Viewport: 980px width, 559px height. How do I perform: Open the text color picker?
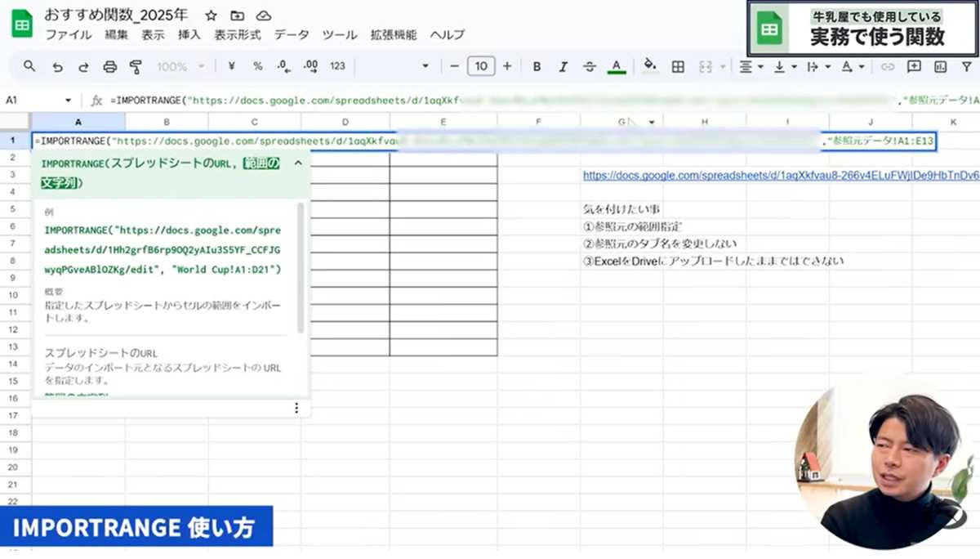point(617,66)
